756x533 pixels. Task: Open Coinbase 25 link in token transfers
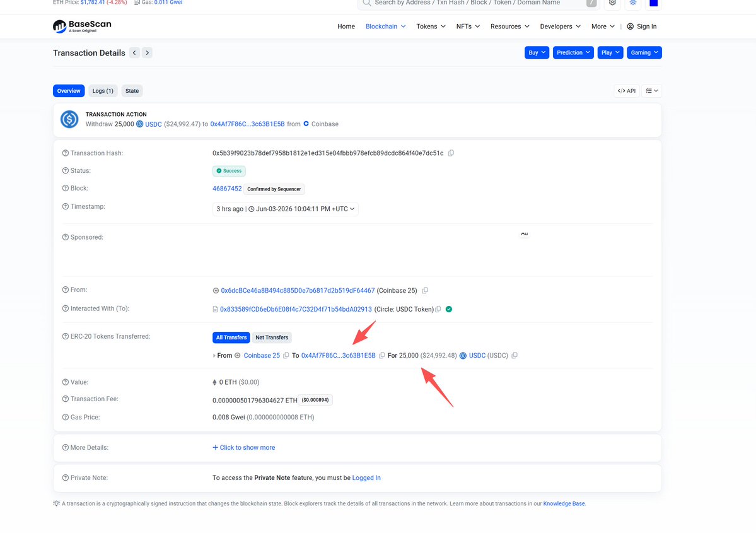[262, 356]
